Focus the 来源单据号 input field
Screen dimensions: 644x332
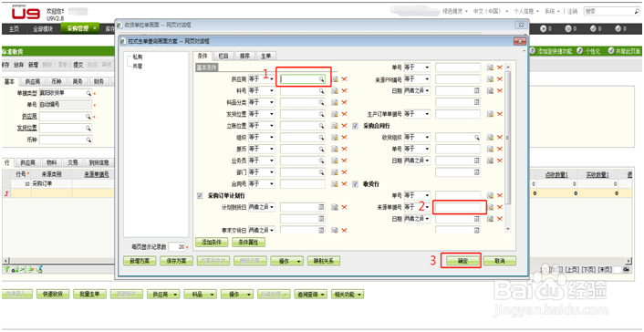[458, 208]
